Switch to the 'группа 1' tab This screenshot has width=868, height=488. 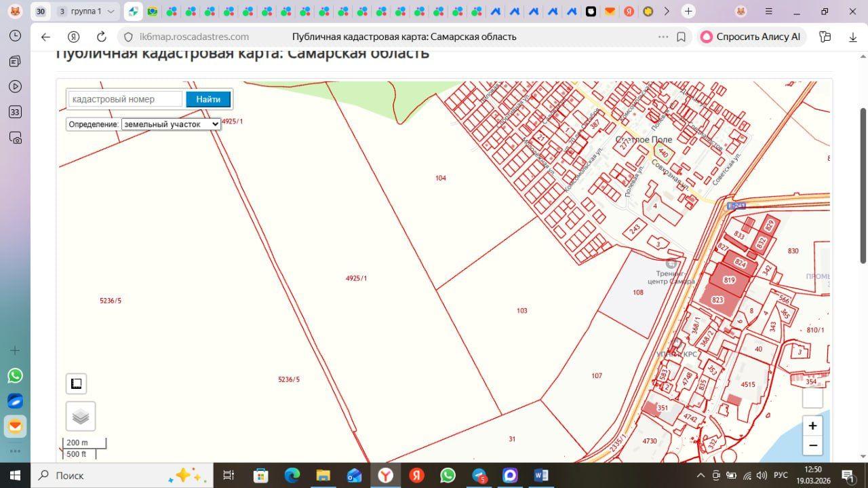click(x=85, y=12)
